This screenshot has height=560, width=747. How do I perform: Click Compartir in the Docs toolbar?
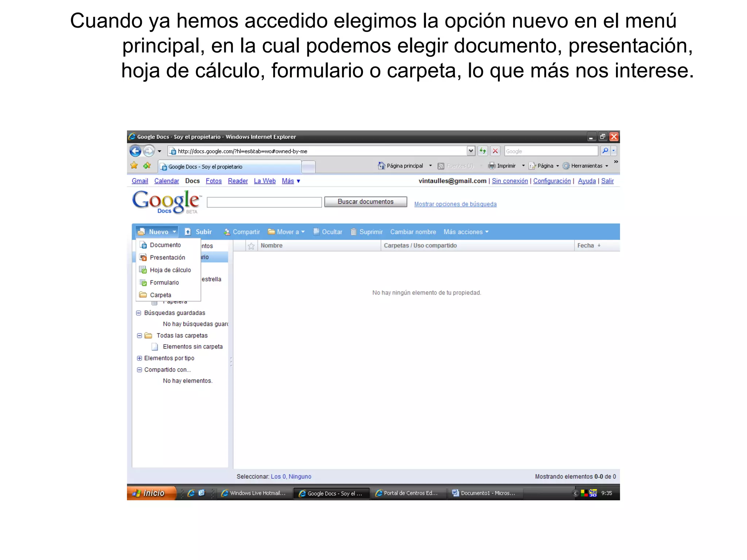click(241, 232)
